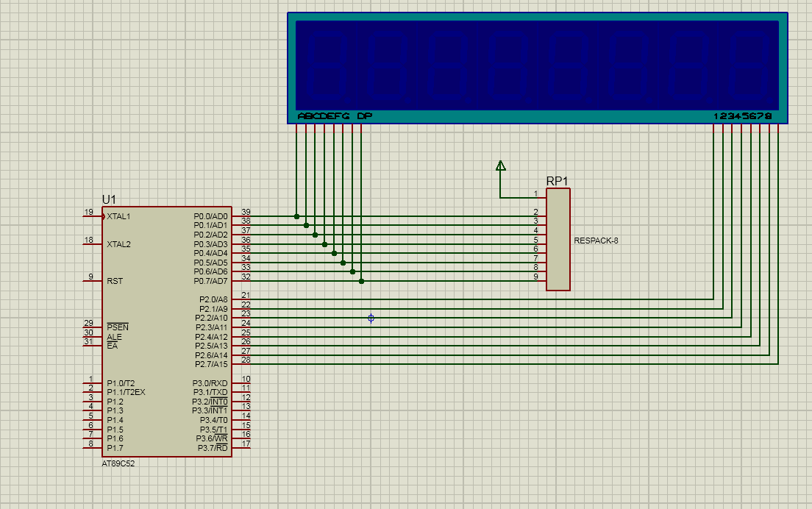Screen dimensions: 812x509
Task: Click the P3.4/T0 pin label
Action: 213,421
